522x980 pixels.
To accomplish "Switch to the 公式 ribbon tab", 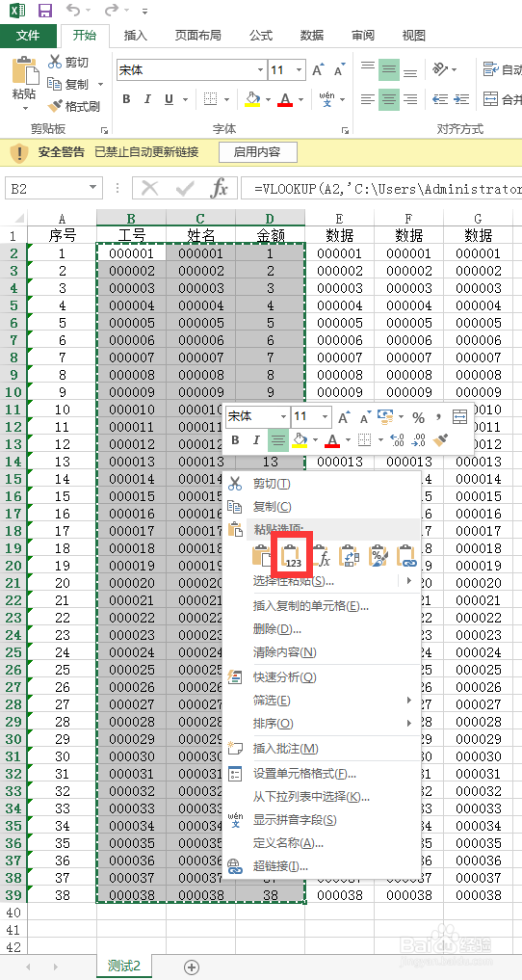I will pyautogui.click(x=261, y=36).
